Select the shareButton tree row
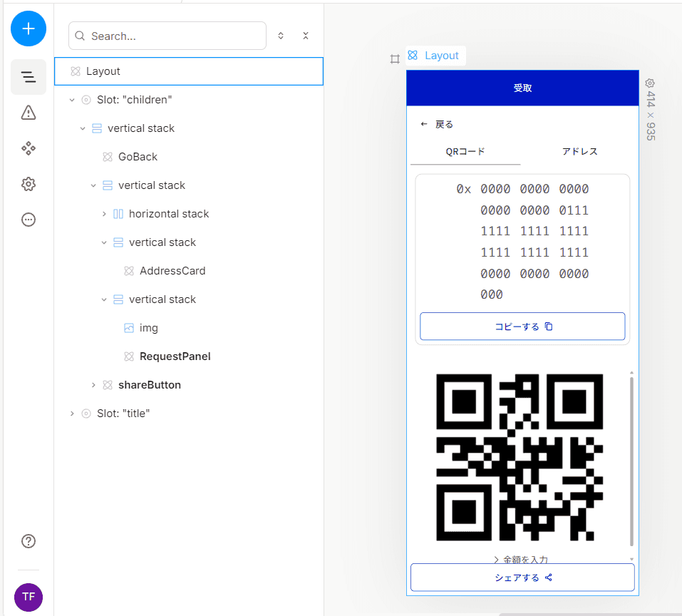682x616 pixels. (x=189, y=385)
